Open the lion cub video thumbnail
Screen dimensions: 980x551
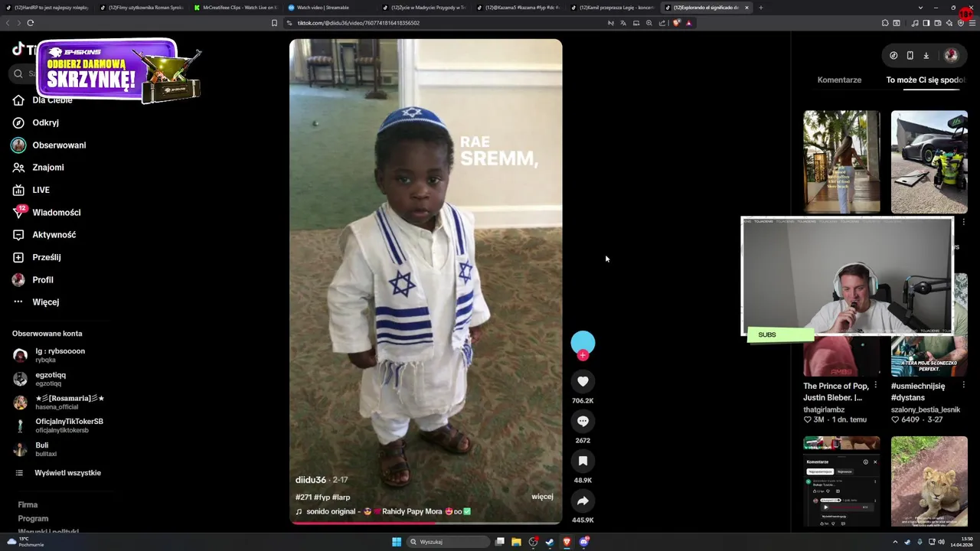(x=929, y=481)
